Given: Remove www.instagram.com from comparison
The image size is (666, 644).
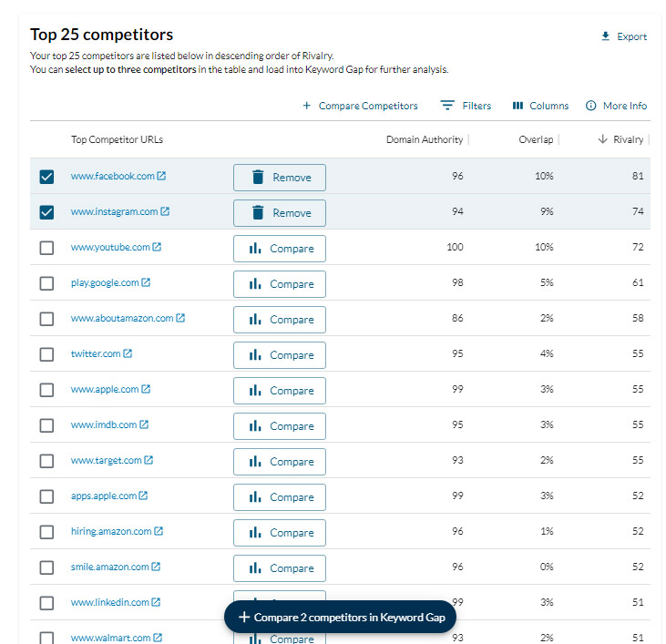Looking at the screenshot, I should [x=279, y=212].
